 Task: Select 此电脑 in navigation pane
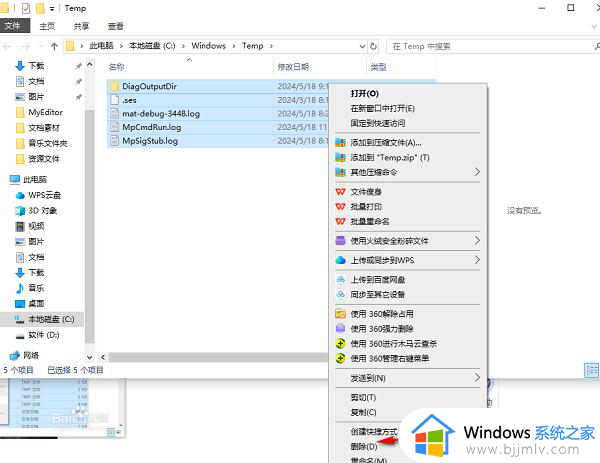pyautogui.click(x=34, y=179)
